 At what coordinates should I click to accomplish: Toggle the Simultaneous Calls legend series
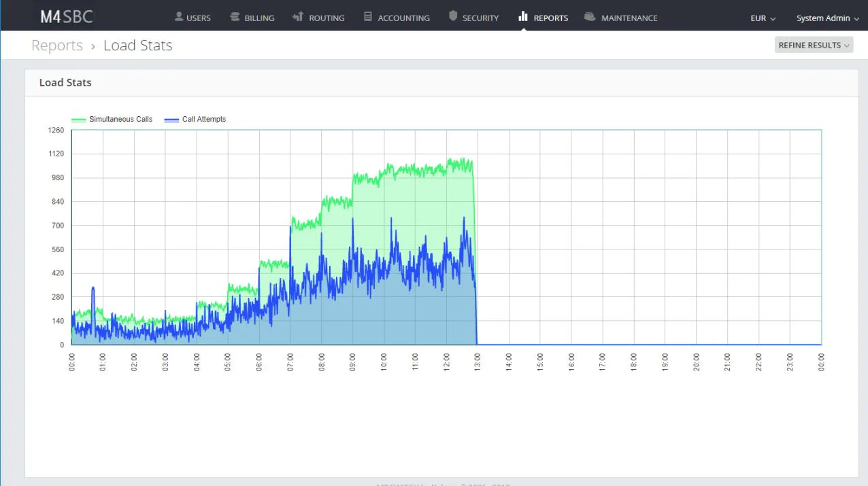[112, 119]
